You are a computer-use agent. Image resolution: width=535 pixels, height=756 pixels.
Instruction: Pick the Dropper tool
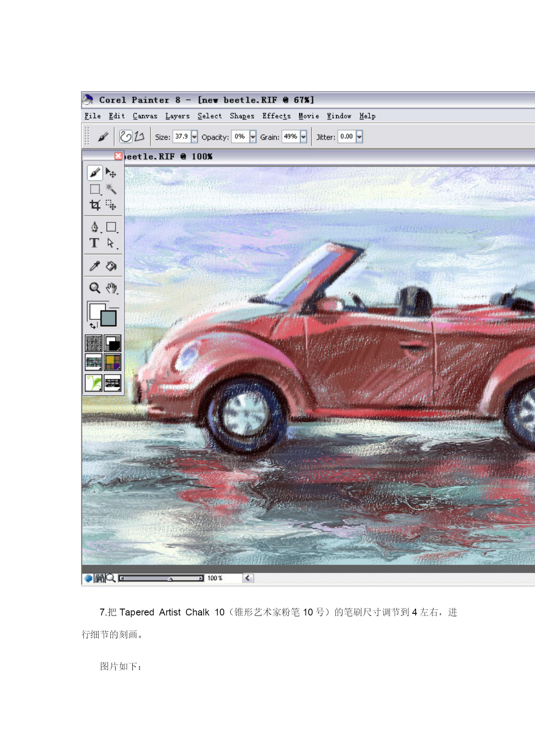pyautogui.click(x=94, y=266)
